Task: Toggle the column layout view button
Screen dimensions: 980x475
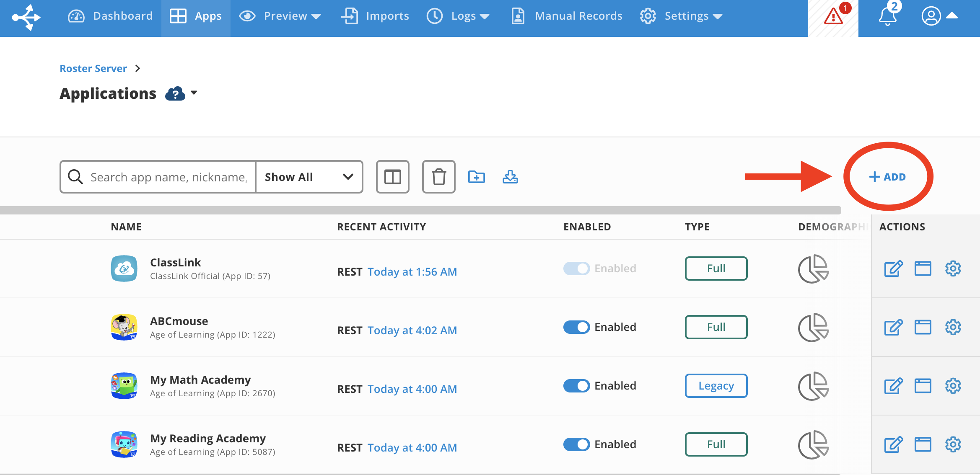Action: tap(393, 177)
